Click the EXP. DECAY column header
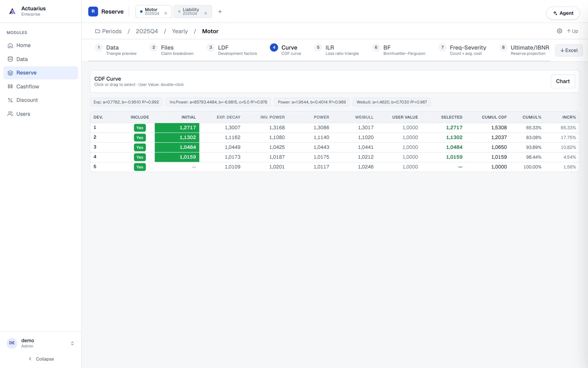588x368 pixels. click(x=228, y=117)
